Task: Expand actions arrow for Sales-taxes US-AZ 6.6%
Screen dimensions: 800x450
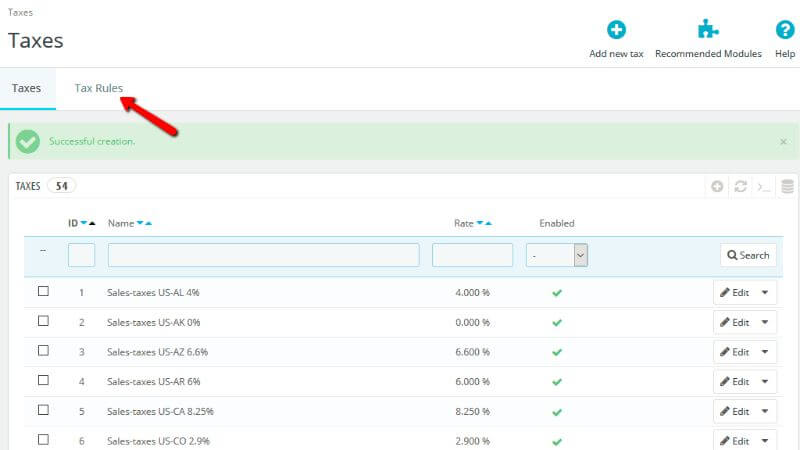Action: point(765,352)
